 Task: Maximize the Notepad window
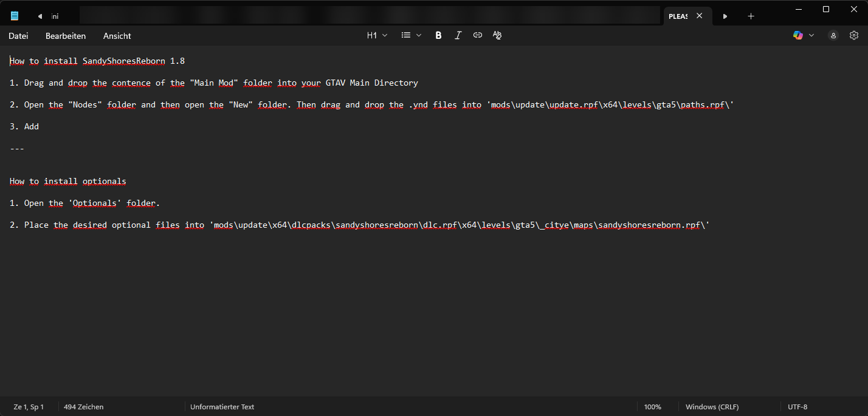825,9
